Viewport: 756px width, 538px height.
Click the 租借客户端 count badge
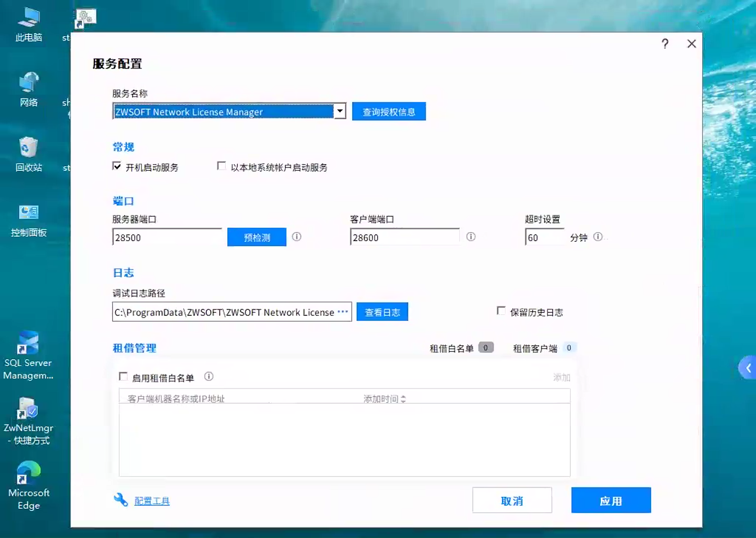click(569, 347)
